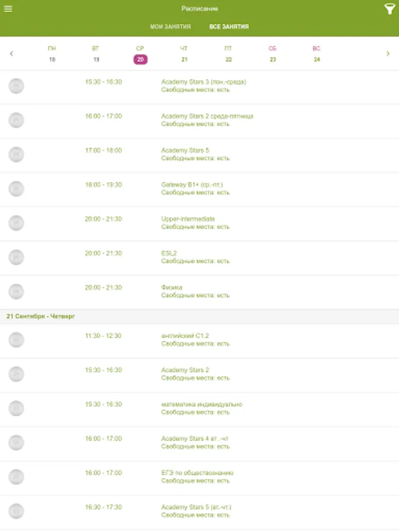Tap the circular icon beside Gateway B1+ lesson
This screenshot has height=532, width=399.
[17, 189]
